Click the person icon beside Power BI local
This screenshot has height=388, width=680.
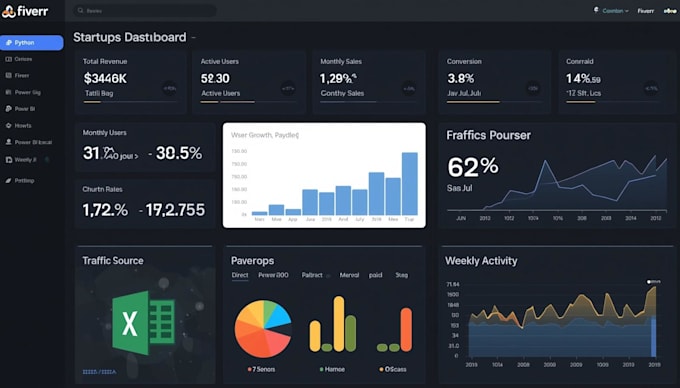click(8, 142)
